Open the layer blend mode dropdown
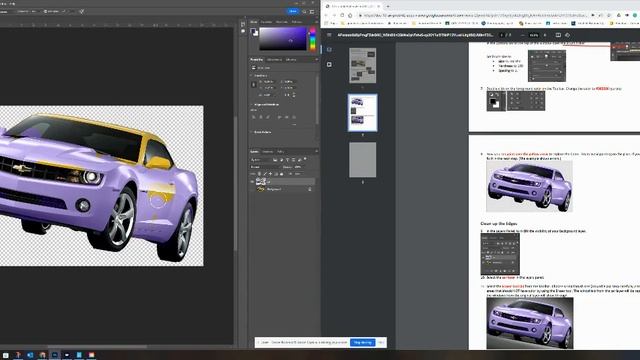 click(x=264, y=167)
